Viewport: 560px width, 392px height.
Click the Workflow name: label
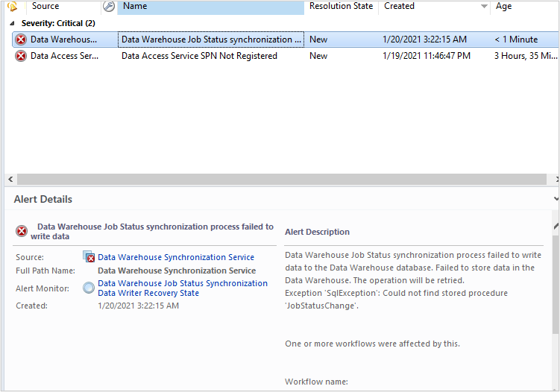point(316,382)
